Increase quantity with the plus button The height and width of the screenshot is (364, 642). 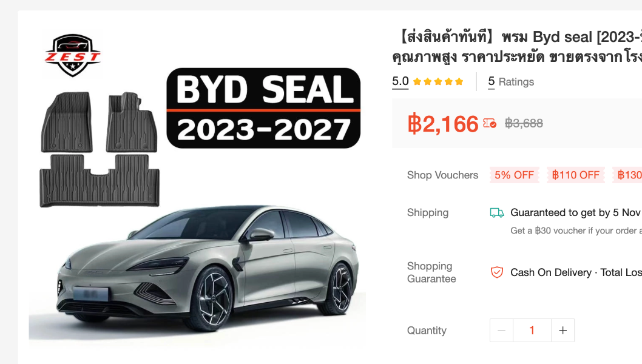pyautogui.click(x=563, y=331)
